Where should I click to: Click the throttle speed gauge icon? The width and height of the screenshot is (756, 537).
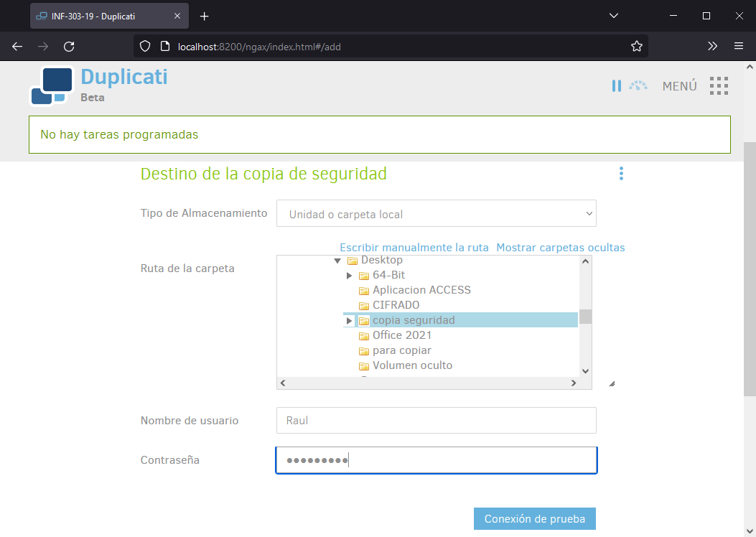click(638, 86)
